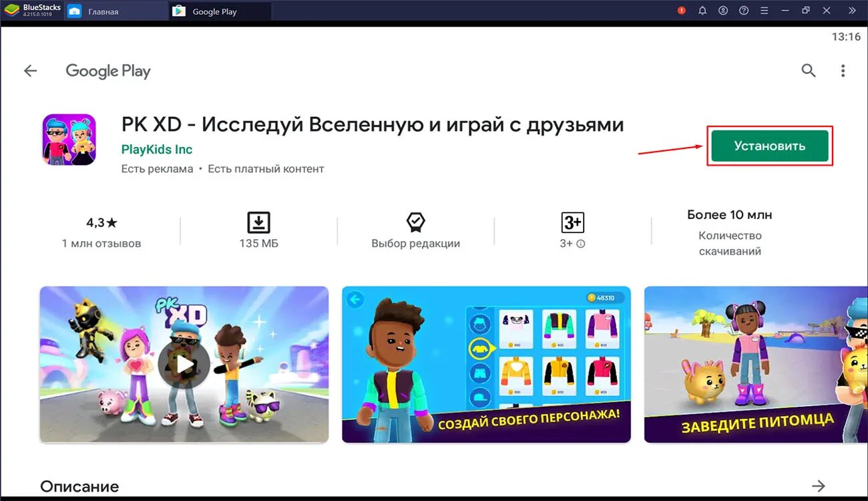The height and width of the screenshot is (501, 868).
Task: Expand the sidebar with double chevron
Action: tap(852, 11)
